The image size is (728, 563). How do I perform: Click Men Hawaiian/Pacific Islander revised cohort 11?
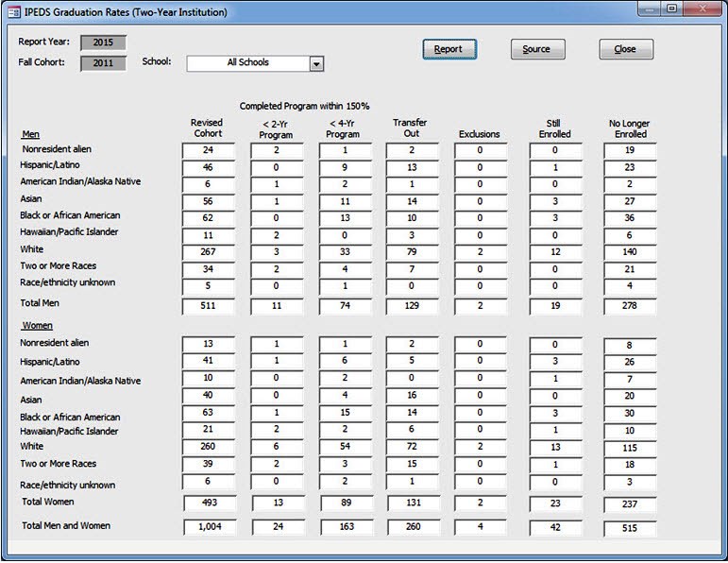coord(208,235)
